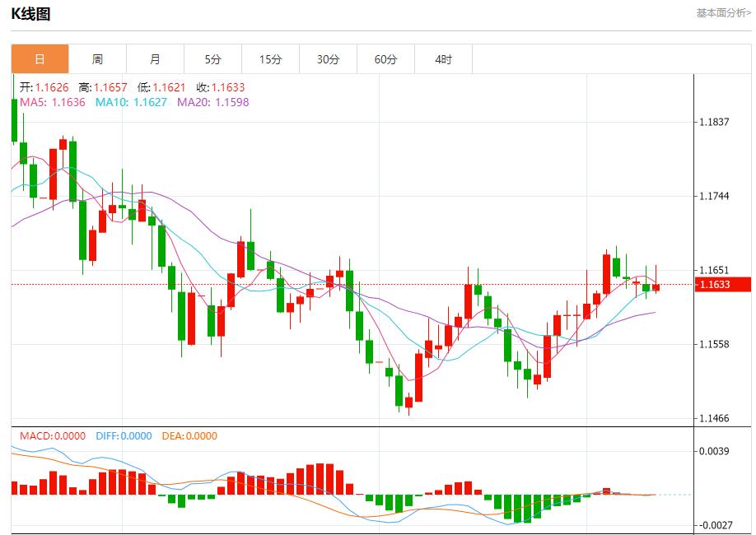Viewport: 756px width, 535px height.
Task: Open the 5分 timeframe tab
Action: pos(212,59)
